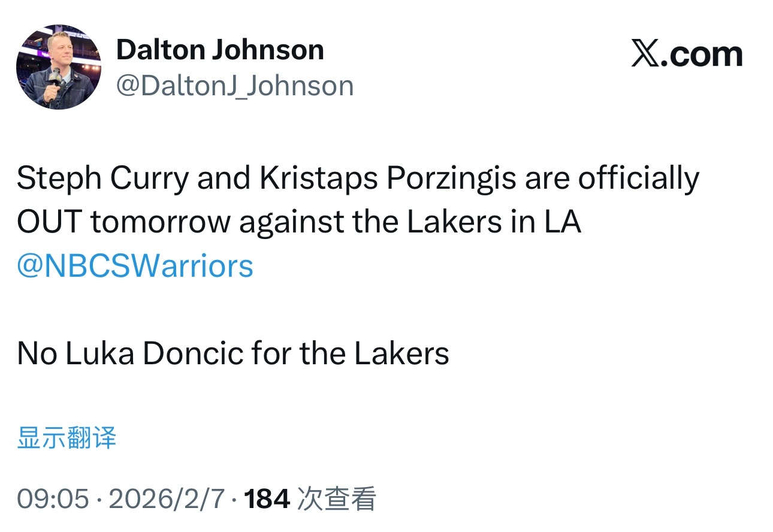The height and width of the screenshot is (532, 773).
Task: Click the microphone in the profile photo
Action: tap(55, 77)
